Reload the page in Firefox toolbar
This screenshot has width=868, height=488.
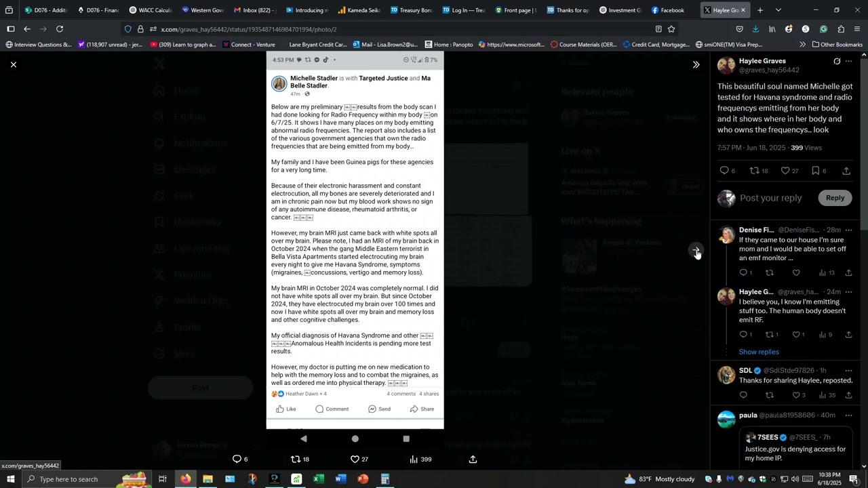[60, 29]
